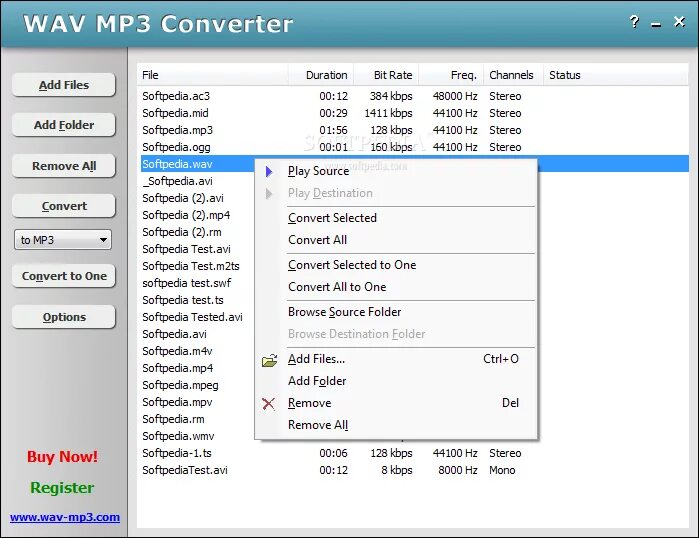Screen dimensions: 699x538
Task: Sort by the Bit Rate column header
Action: point(386,75)
